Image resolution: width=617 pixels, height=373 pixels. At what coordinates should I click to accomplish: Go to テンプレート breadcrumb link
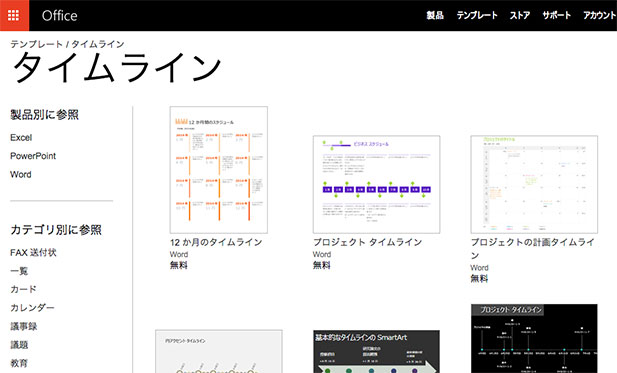coord(36,44)
